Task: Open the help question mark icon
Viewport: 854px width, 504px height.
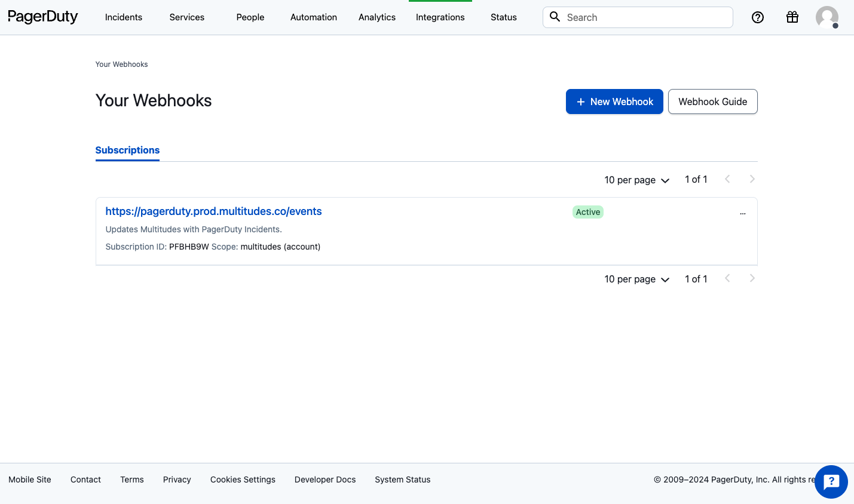Action: pyautogui.click(x=757, y=17)
